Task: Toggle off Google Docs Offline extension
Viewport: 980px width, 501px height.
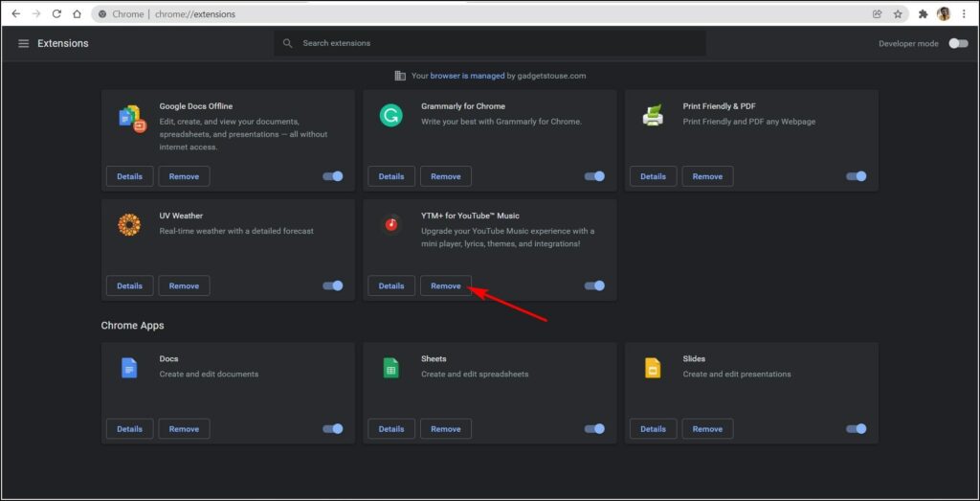Action: (333, 176)
